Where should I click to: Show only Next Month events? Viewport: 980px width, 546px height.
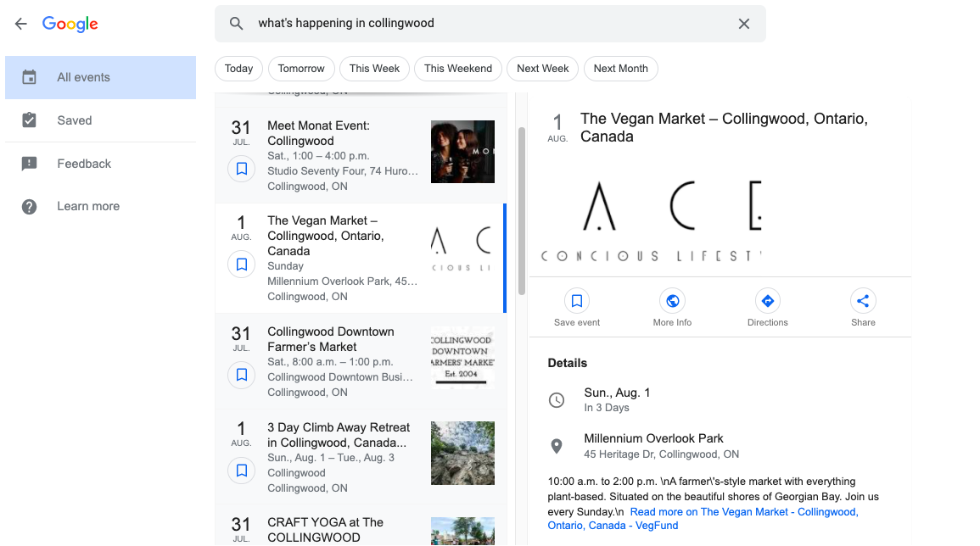coord(620,69)
